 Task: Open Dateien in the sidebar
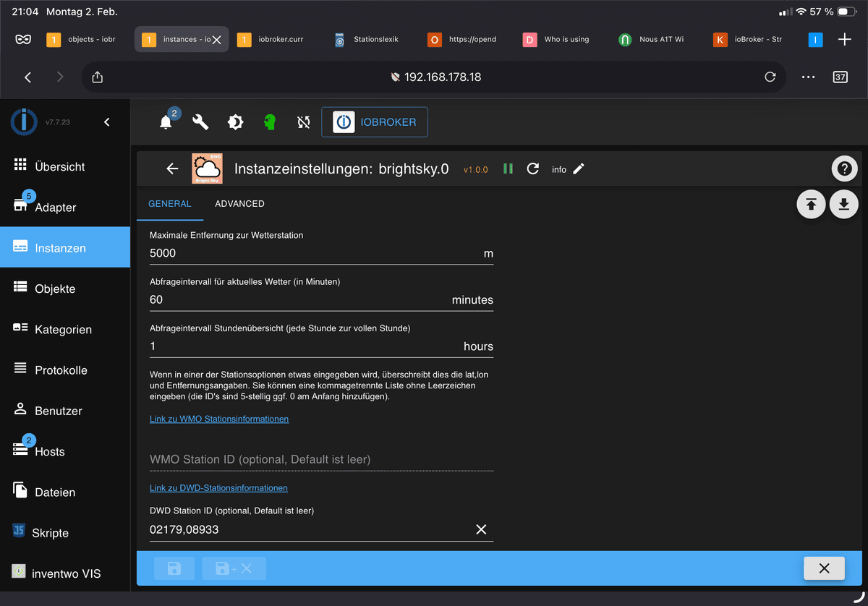click(x=65, y=492)
